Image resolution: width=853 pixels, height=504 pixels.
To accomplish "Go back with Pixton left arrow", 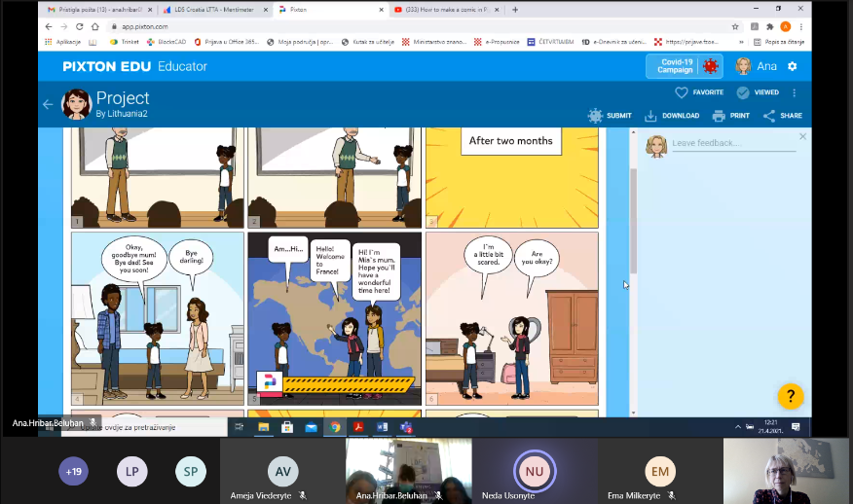I will coord(48,104).
